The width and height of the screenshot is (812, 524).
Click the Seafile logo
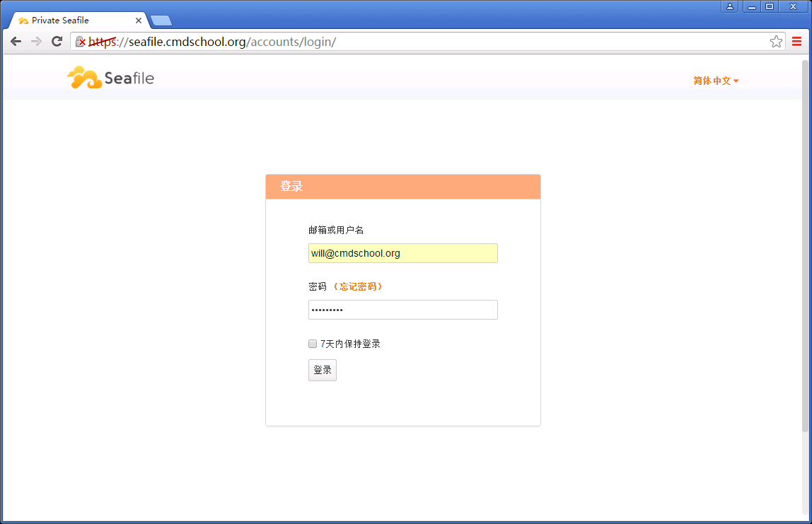point(111,78)
